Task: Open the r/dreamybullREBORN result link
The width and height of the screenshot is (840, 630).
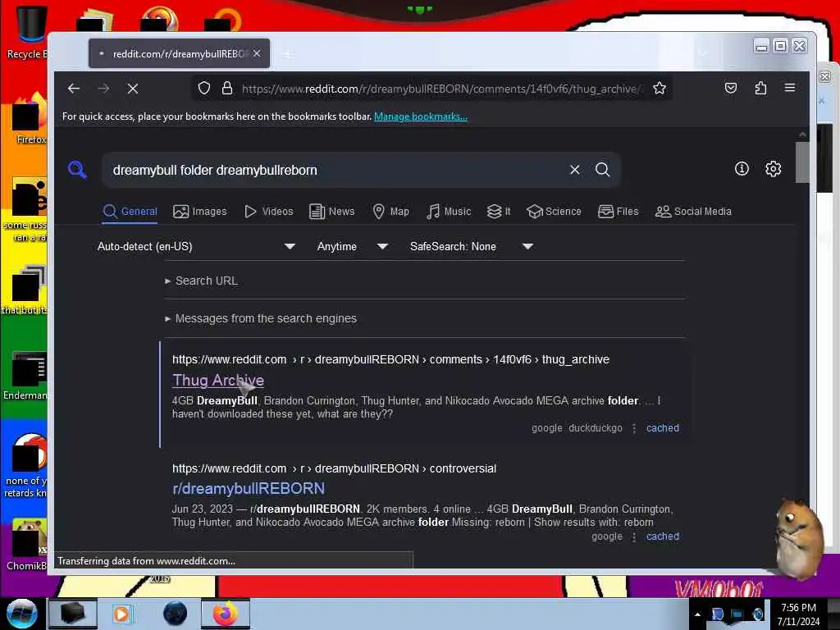Action: 249,489
